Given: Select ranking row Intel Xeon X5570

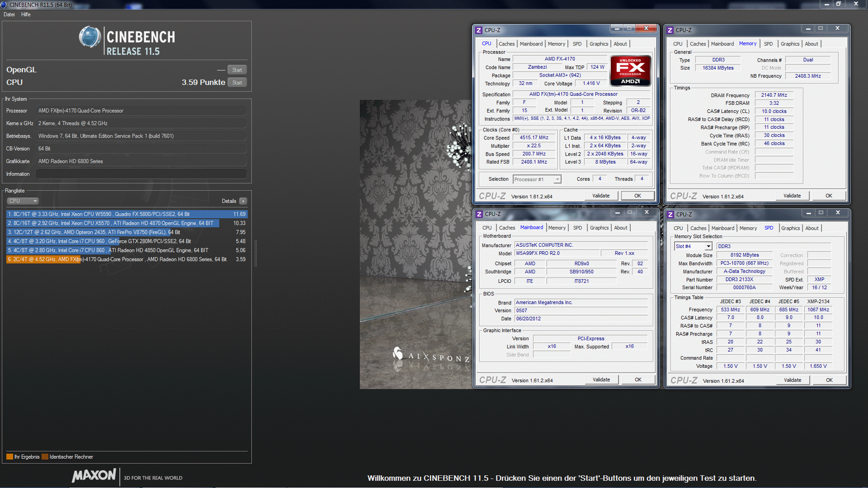Looking at the screenshot, I should tap(127, 223).
